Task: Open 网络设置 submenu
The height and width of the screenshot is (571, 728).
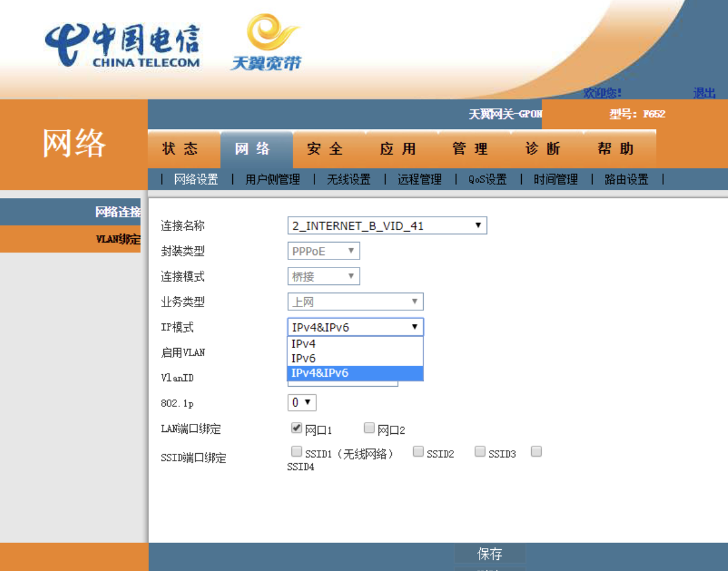Action: point(196,179)
